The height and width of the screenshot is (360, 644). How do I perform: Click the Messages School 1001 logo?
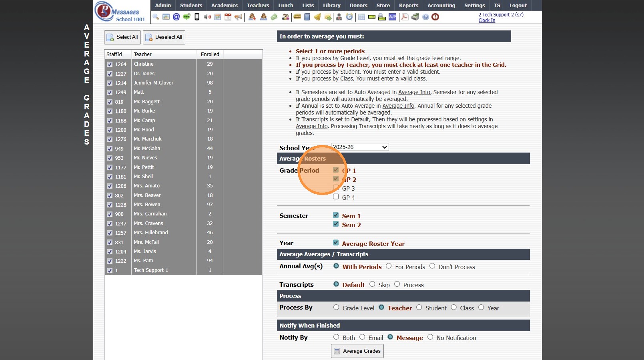[x=121, y=12]
